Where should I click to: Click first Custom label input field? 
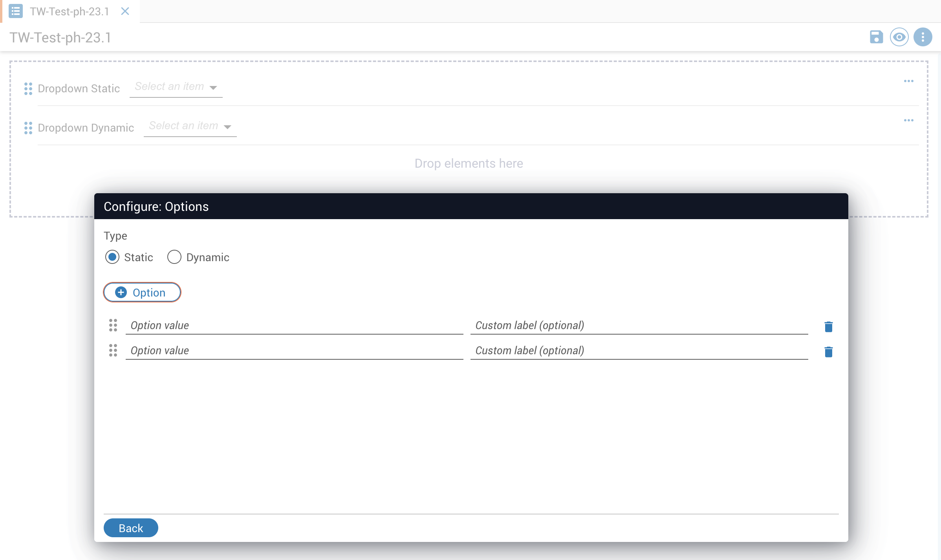639,326
